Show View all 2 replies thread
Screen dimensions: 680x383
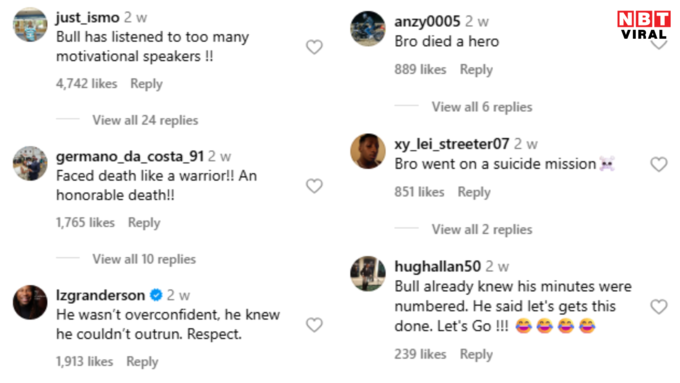(482, 229)
